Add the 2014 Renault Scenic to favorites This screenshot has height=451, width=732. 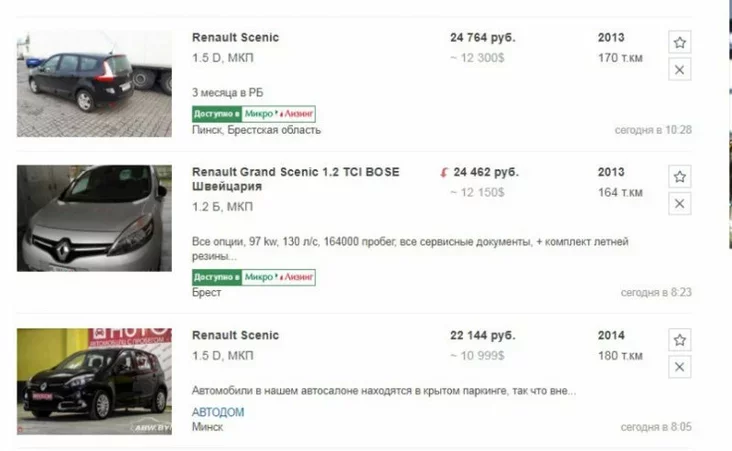[679, 340]
